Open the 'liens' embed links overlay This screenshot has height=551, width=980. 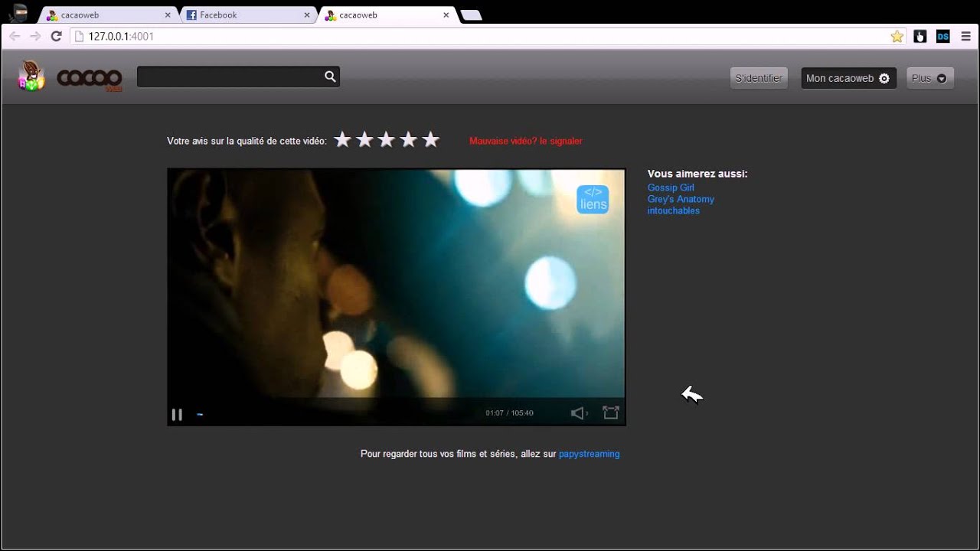click(593, 199)
